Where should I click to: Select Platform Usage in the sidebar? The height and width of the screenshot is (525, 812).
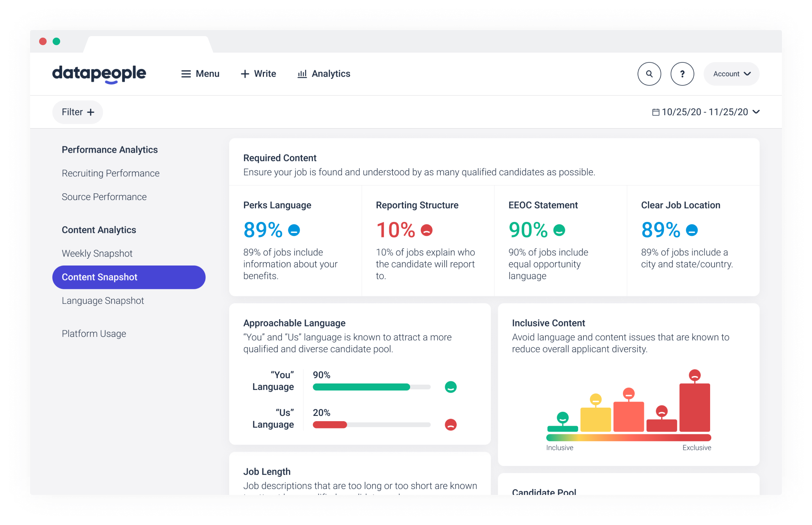point(94,333)
